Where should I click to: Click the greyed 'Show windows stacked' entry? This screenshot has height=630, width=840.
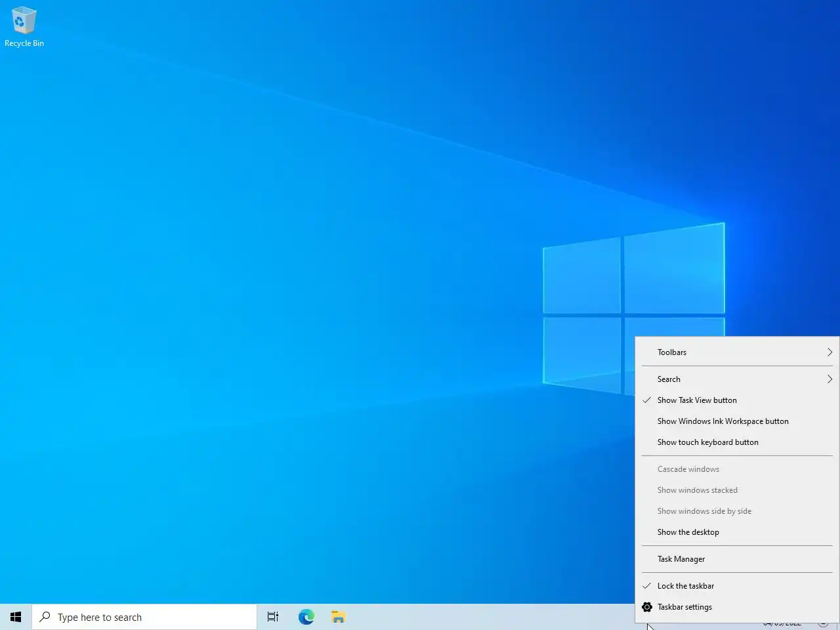[x=737, y=490]
